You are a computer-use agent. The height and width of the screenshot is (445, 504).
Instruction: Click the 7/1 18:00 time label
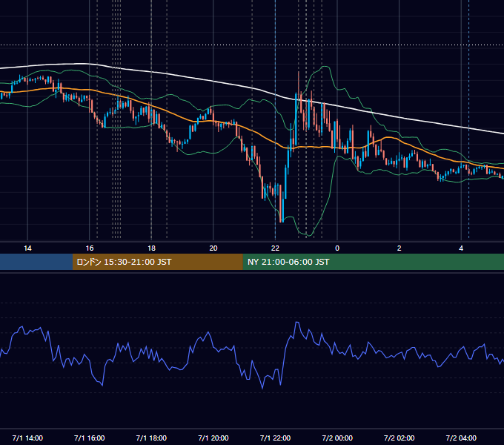point(151,438)
